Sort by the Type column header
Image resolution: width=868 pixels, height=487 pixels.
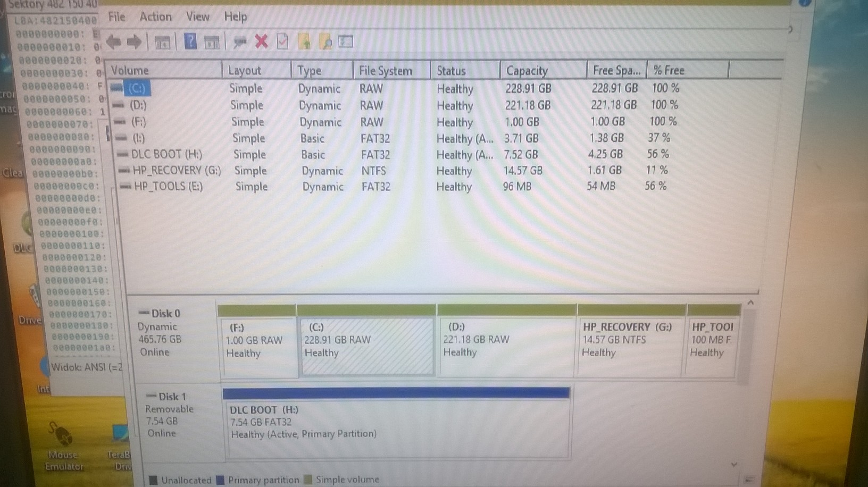click(x=322, y=70)
